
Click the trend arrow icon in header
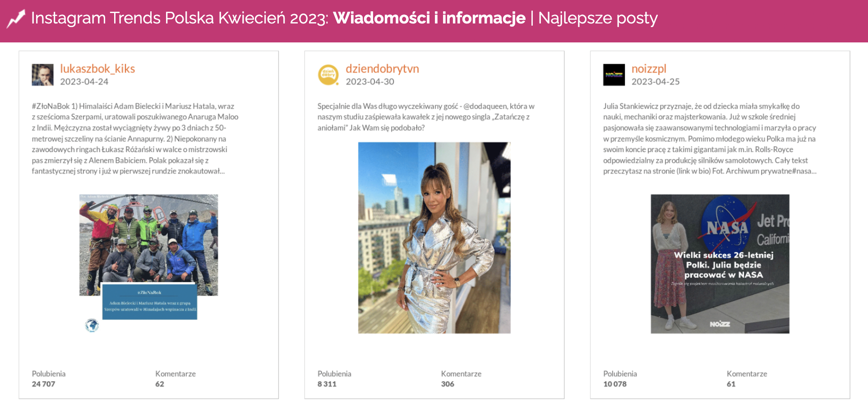[x=16, y=18]
